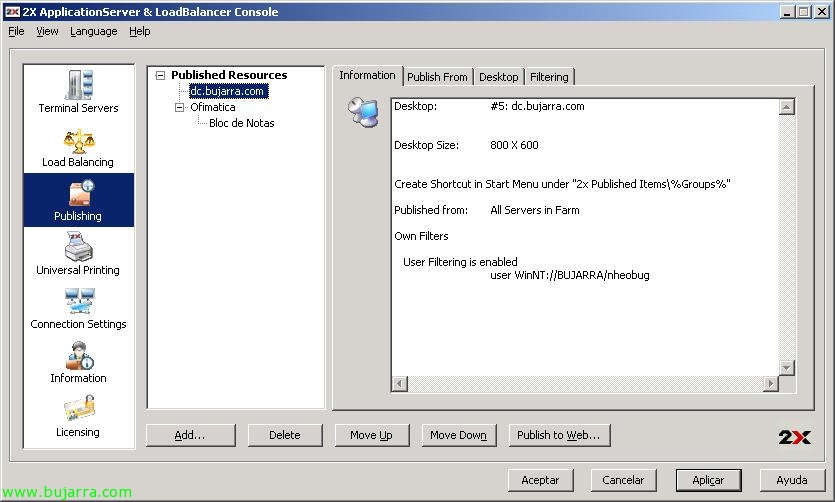Image resolution: width=835 pixels, height=502 pixels.
Task: Select the Publishing section icon
Action: point(80,193)
